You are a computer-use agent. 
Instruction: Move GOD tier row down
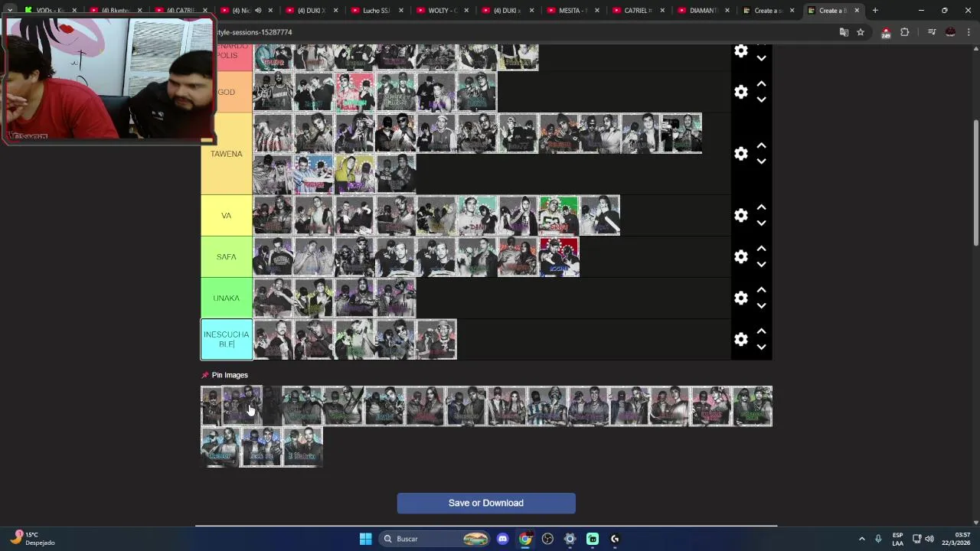click(761, 99)
